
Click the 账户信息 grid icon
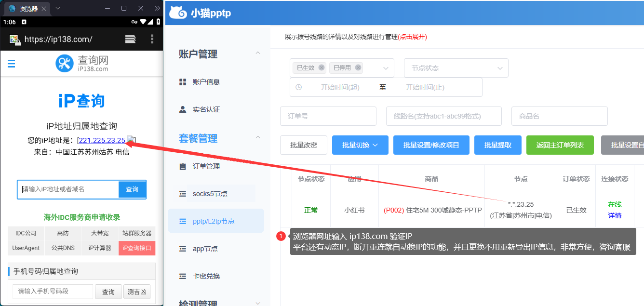183,82
